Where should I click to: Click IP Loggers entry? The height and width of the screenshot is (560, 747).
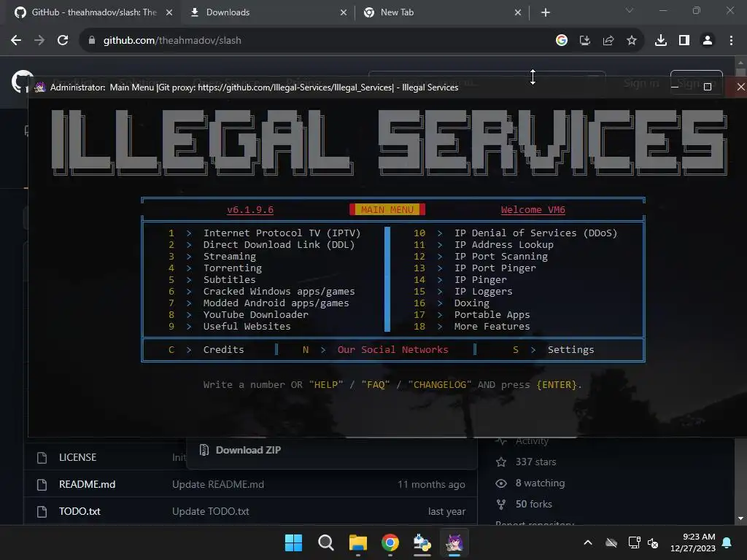point(484,291)
